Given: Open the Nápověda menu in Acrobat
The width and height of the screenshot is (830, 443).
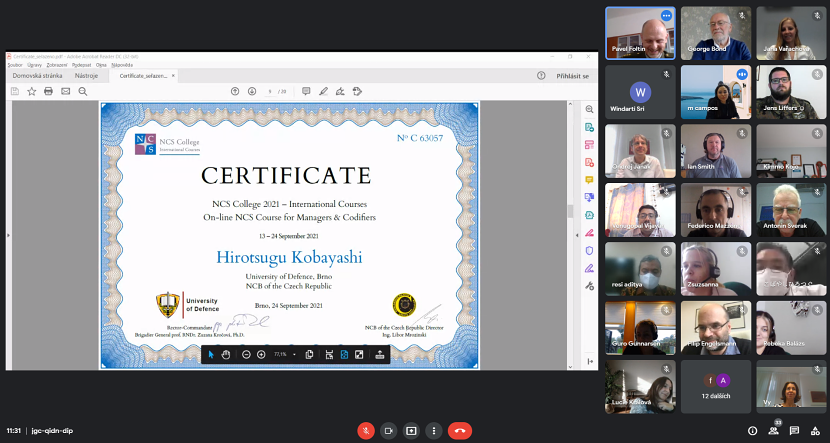Looking at the screenshot, I should click(x=122, y=65).
